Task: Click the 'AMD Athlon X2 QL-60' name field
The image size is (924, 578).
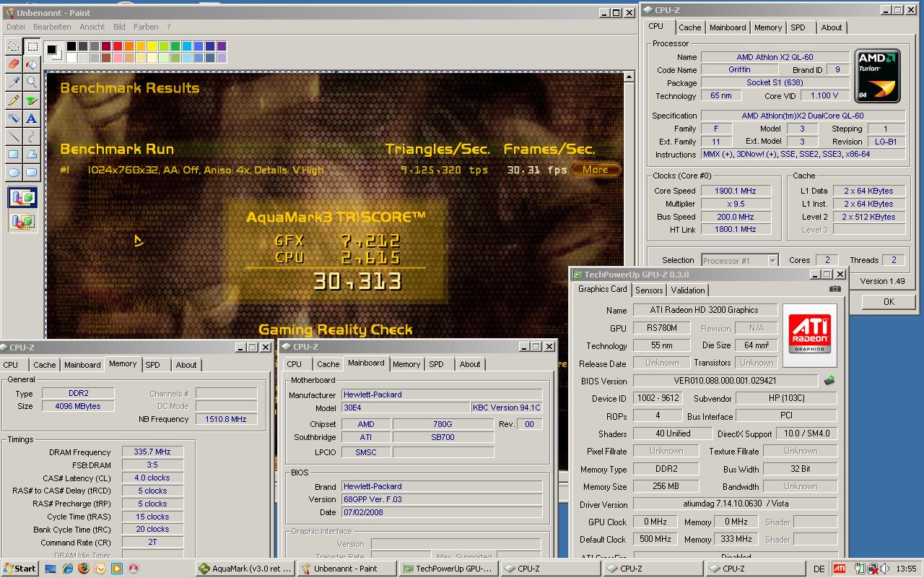Action: click(x=775, y=57)
